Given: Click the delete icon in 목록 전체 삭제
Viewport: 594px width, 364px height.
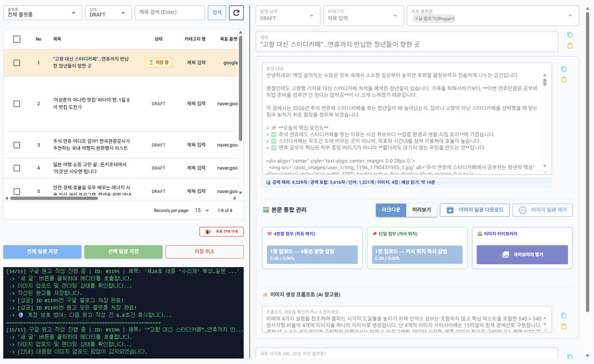Looking at the screenshot, I should point(208,232).
